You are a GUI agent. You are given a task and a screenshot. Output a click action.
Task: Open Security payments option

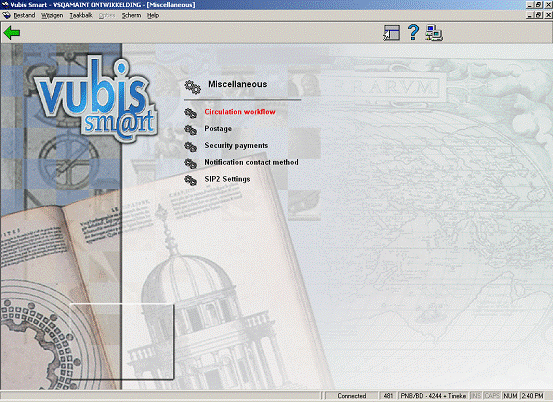[236, 146]
